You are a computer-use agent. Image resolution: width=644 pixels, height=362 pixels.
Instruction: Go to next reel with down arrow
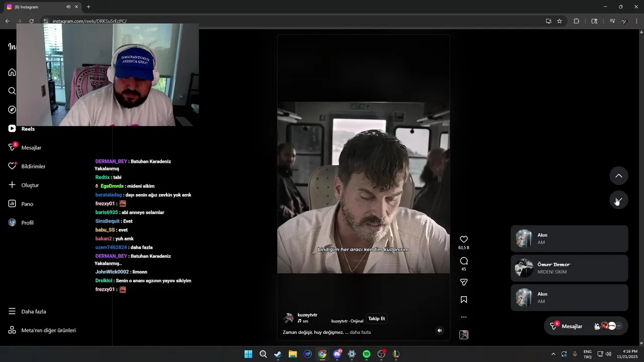tap(619, 200)
